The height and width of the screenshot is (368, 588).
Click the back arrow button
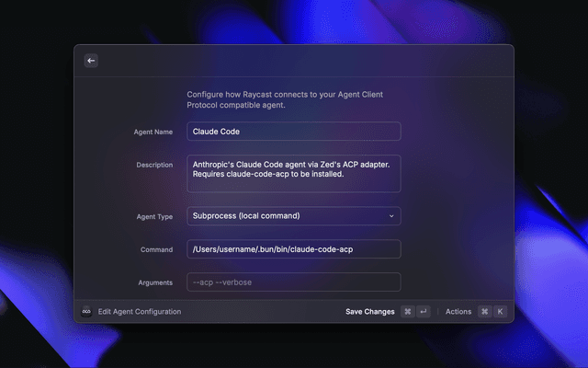(x=91, y=61)
